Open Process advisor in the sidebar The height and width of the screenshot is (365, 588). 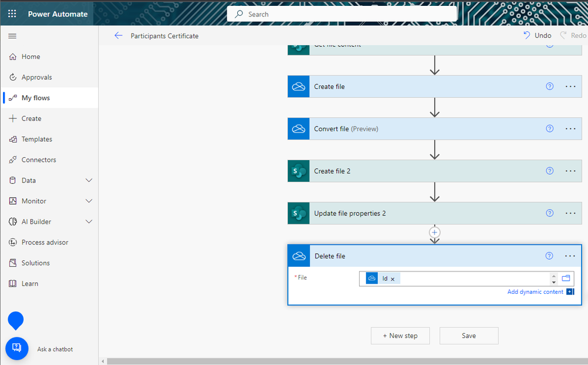point(49,243)
